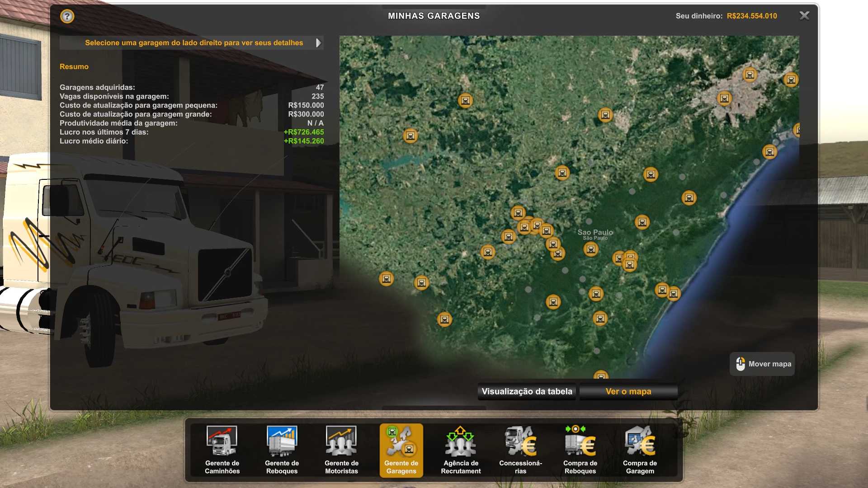Open the help question mark icon
The image size is (868, 488).
[x=67, y=17]
